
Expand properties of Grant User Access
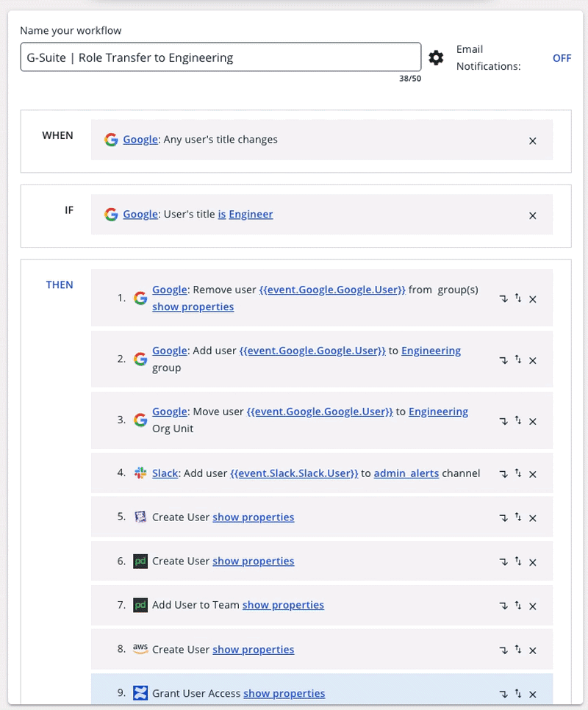click(x=284, y=693)
